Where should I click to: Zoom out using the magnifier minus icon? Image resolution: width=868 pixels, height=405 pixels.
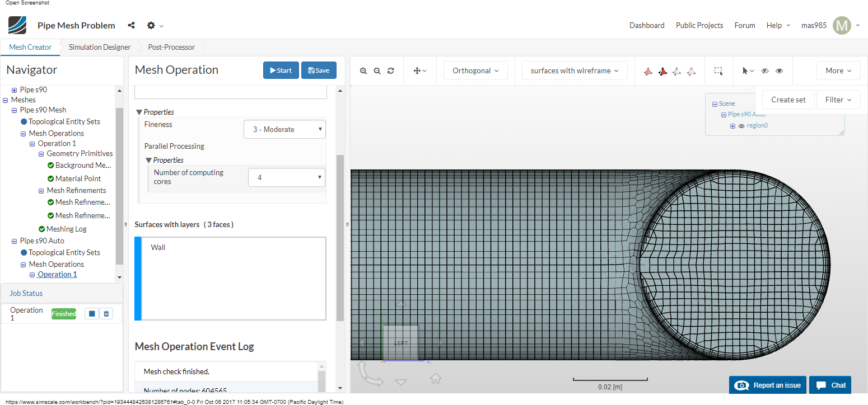[377, 70]
